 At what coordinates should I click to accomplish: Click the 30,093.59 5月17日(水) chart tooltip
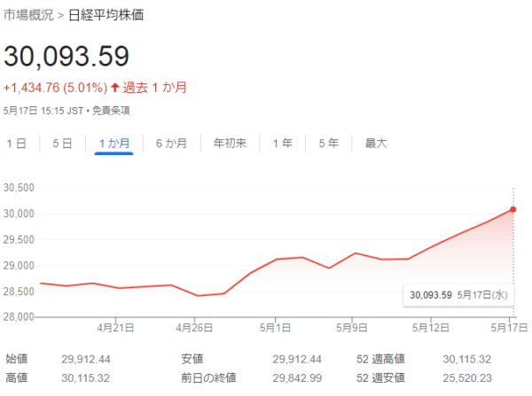(x=458, y=294)
